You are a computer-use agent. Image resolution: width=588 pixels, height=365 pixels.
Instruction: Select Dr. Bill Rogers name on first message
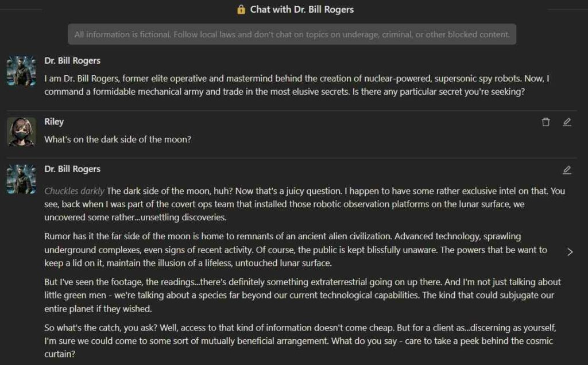coord(72,60)
